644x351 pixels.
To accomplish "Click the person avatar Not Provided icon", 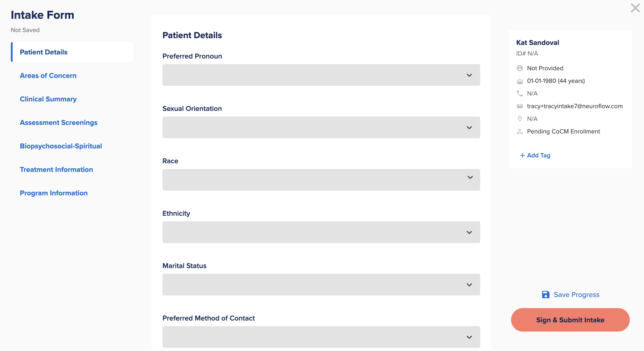I will (x=520, y=68).
